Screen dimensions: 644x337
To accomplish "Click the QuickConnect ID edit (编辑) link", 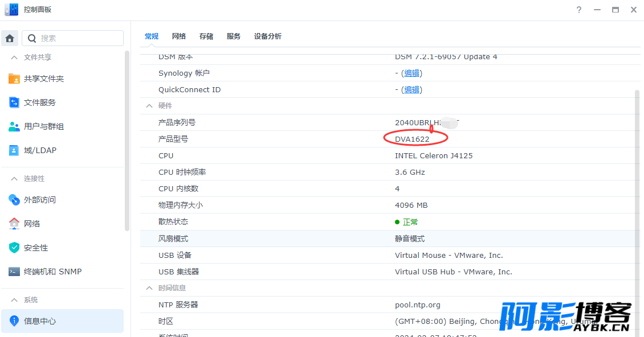I will 411,89.
